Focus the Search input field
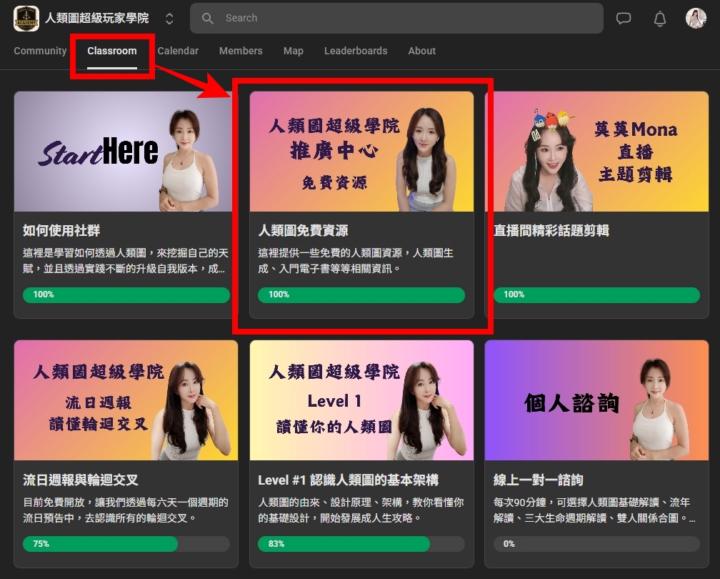Viewport: 720px width, 579px height. tap(397, 18)
